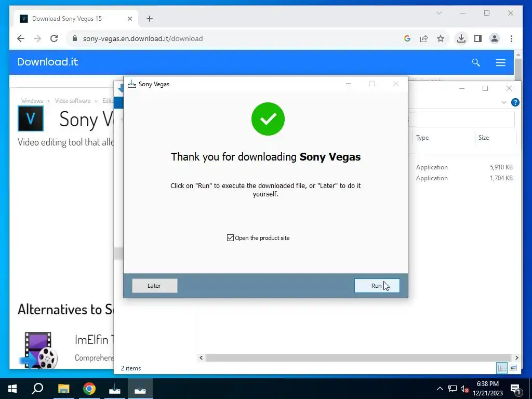This screenshot has width=532, height=399.
Task: Click the Sony Vegas dialog title icon
Action: tap(131, 84)
